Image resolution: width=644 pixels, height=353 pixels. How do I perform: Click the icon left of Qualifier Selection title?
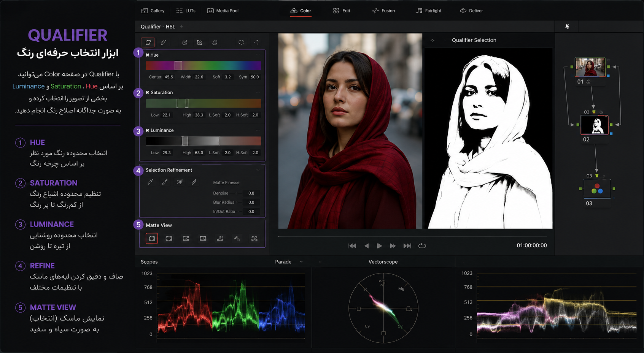432,40
